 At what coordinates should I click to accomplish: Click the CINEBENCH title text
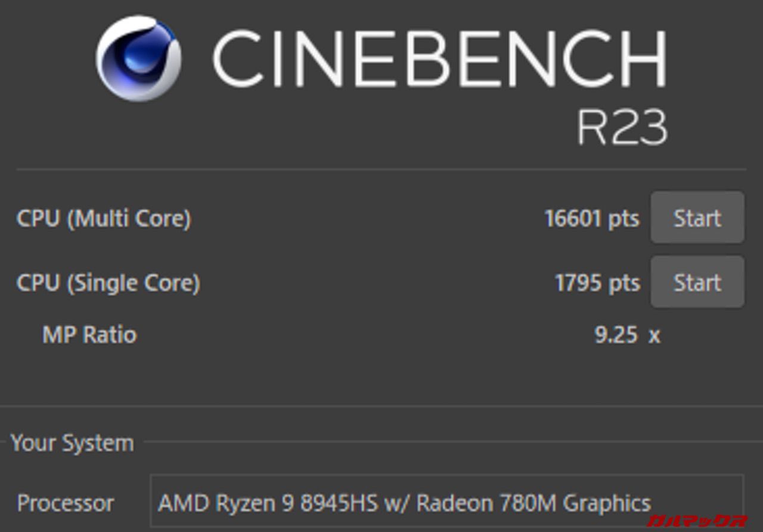tap(439, 59)
